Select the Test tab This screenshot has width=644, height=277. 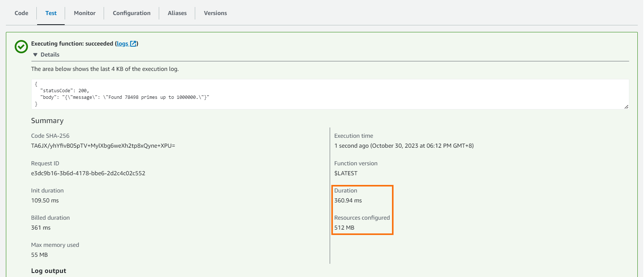(x=51, y=13)
